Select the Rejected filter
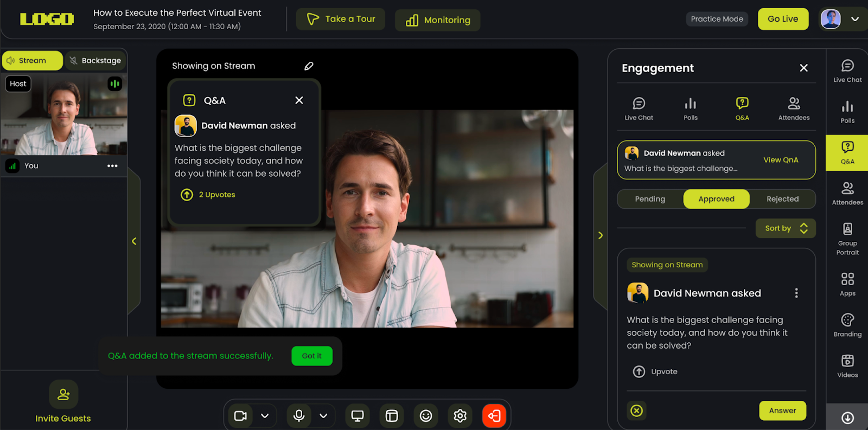Screen dimensions: 868x430 782,199
